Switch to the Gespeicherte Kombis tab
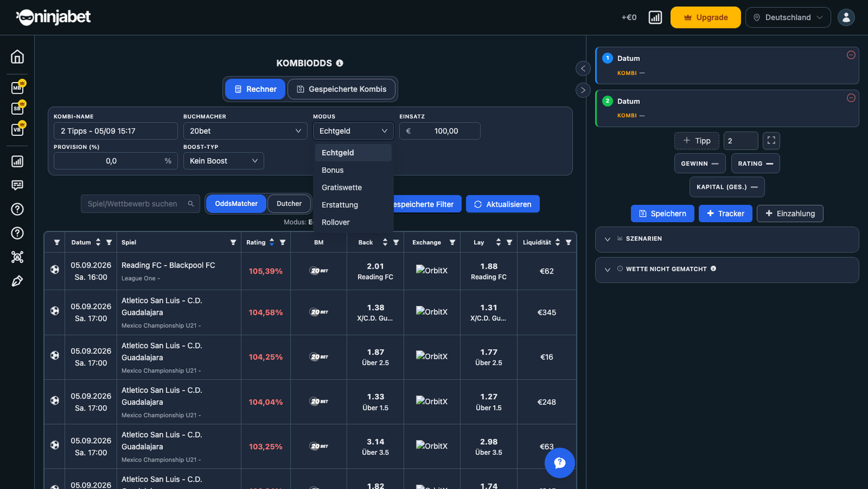The image size is (868, 489). pos(342,89)
